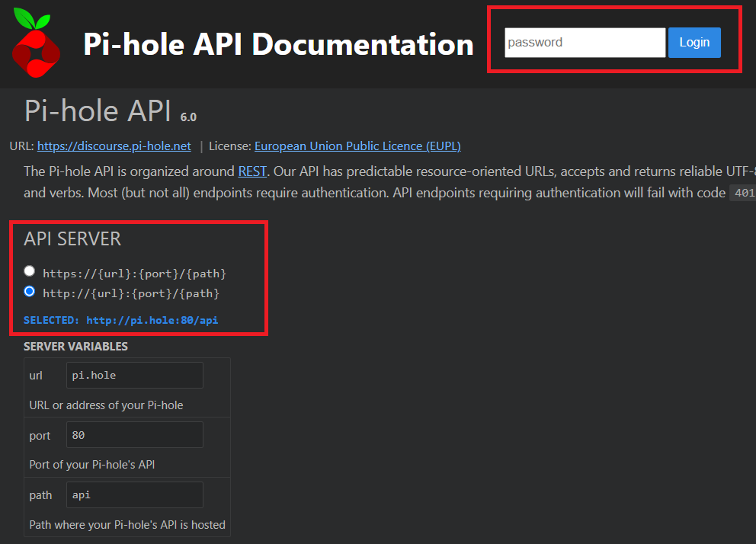Screen dimensions: 756x544
Task: Click the Pi-hole raspberry logo
Action: tap(36, 43)
